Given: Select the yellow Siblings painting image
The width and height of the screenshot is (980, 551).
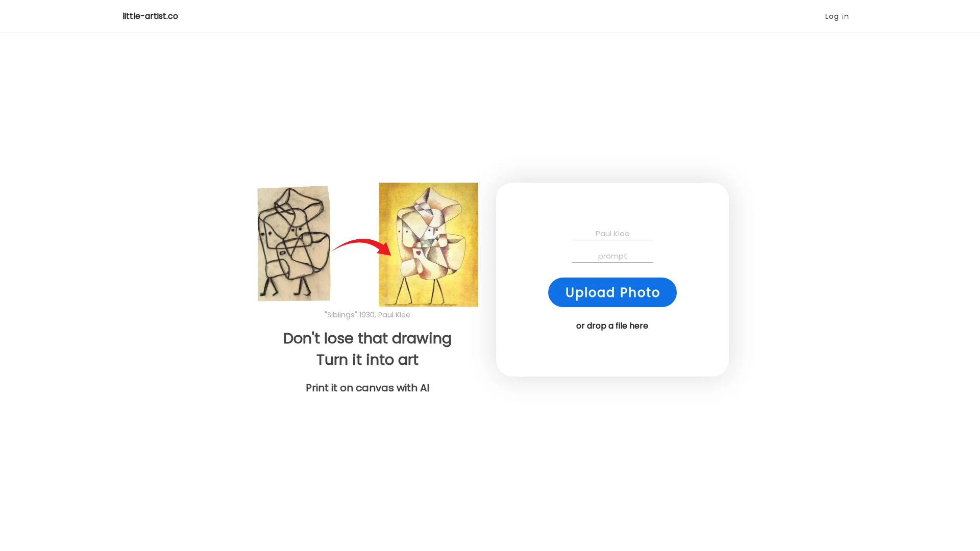Looking at the screenshot, I should pos(428,244).
